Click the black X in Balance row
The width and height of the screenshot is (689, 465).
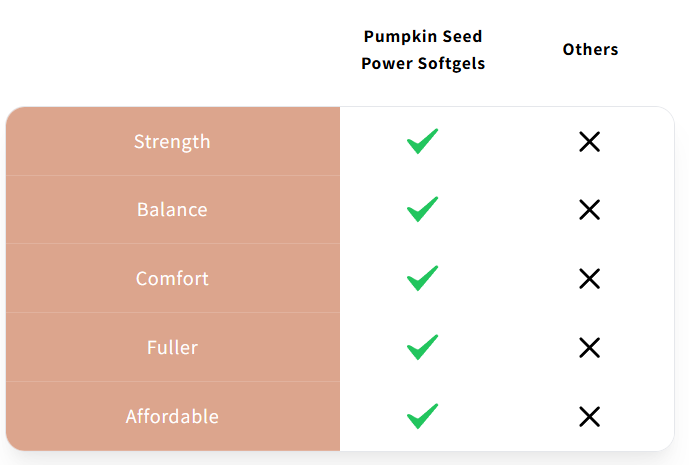point(589,210)
